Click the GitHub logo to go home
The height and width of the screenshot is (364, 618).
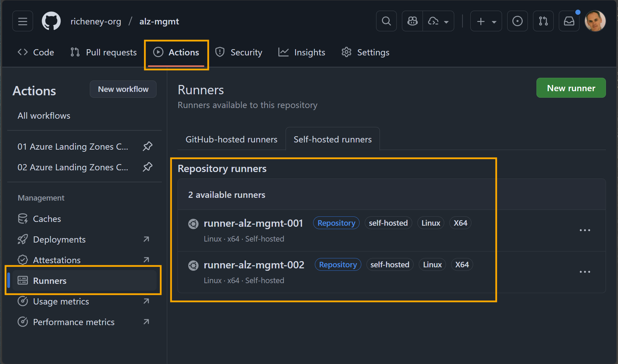click(x=51, y=21)
